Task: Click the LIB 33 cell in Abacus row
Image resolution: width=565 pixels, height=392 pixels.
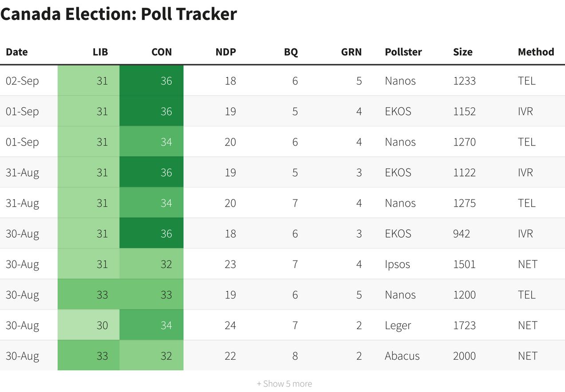Action: [x=89, y=356]
